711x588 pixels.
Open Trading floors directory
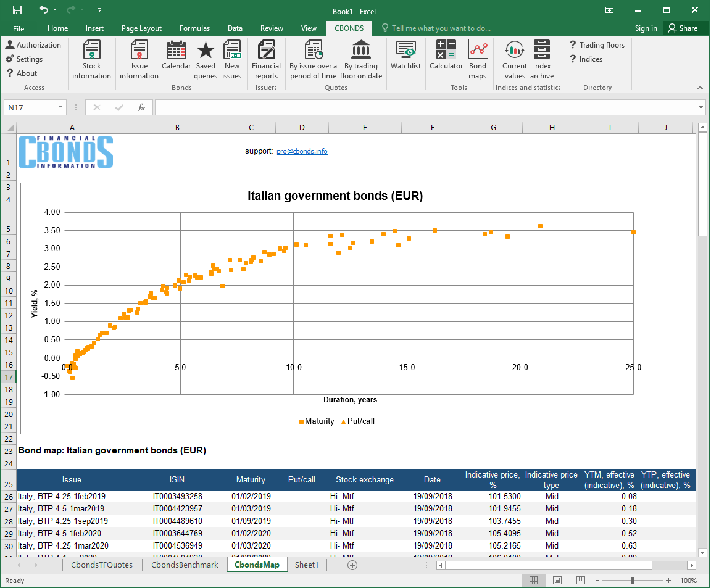[597, 45]
